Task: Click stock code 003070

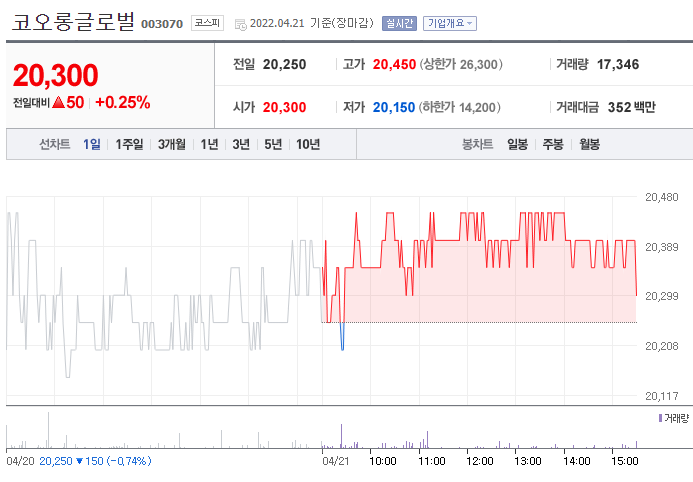Action: pos(162,24)
